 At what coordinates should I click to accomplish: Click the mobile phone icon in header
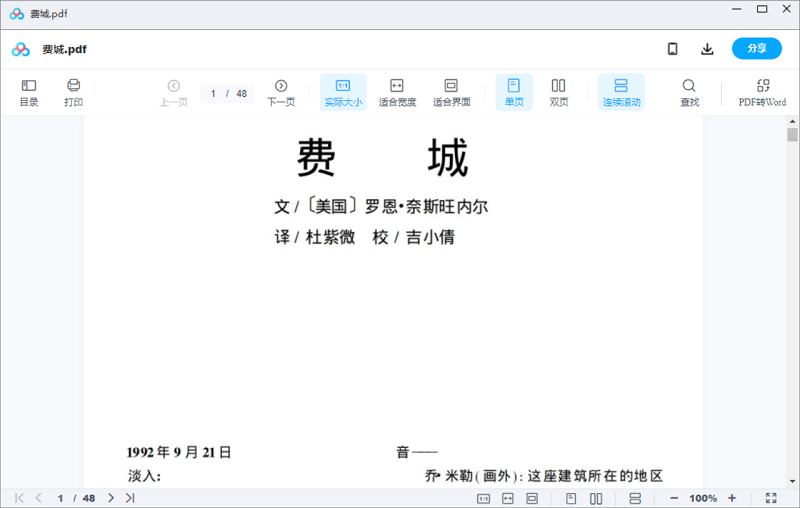pyautogui.click(x=673, y=49)
